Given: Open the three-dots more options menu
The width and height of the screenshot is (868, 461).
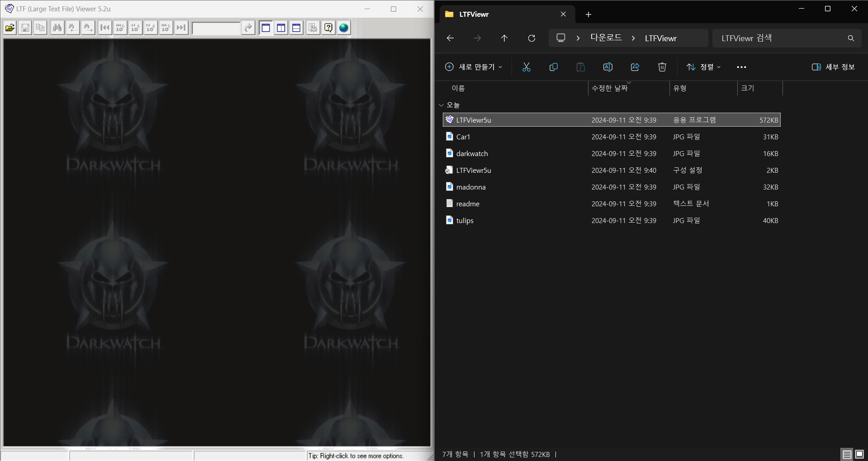Looking at the screenshot, I should [741, 67].
